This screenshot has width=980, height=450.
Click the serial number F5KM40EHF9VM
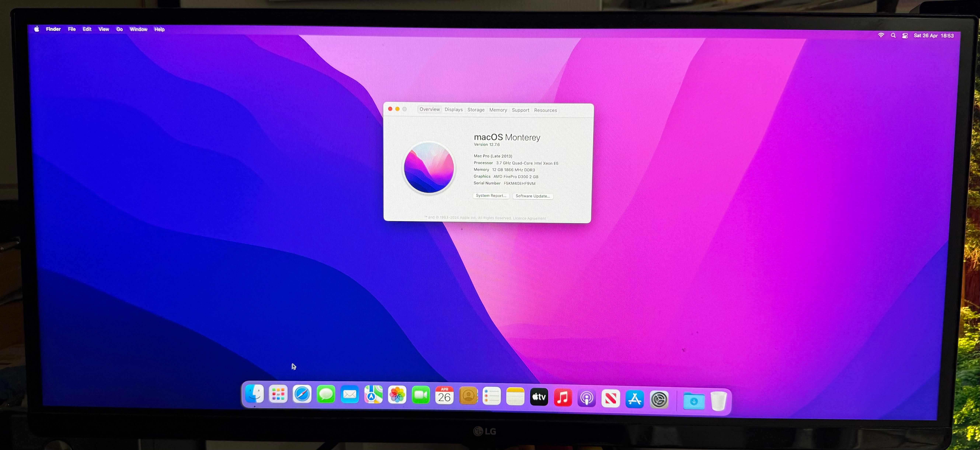[519, 183]
